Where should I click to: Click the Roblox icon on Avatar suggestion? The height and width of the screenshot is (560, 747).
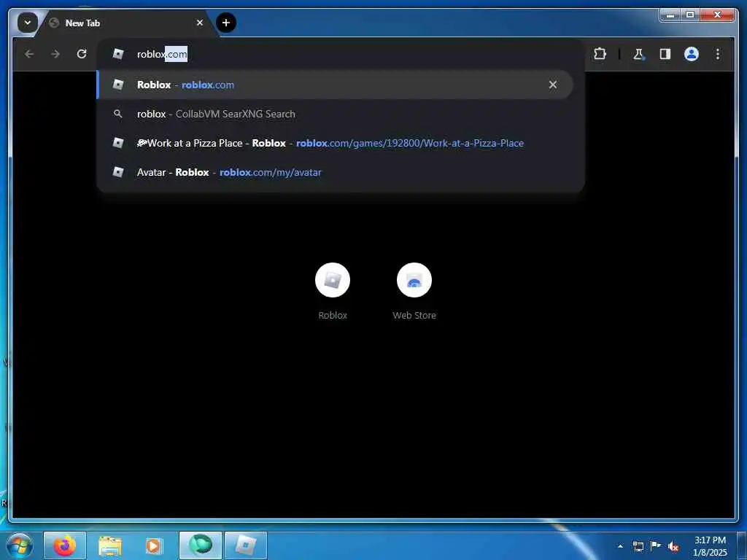click(x=117, y=172)
